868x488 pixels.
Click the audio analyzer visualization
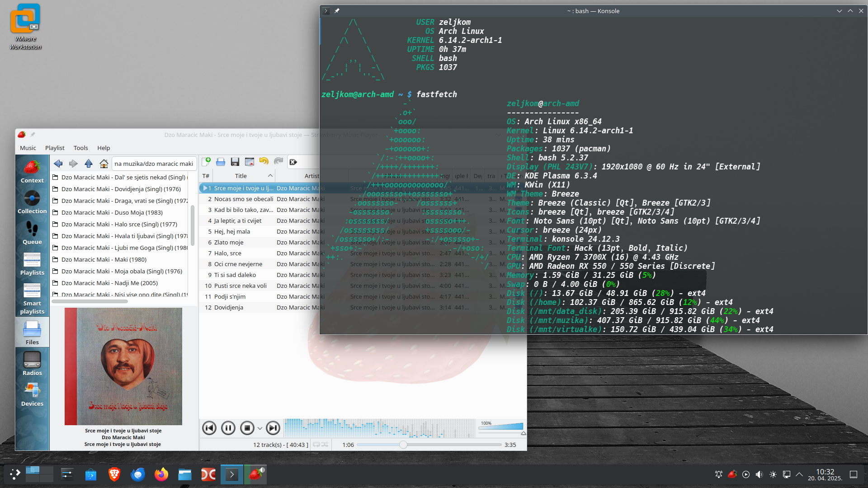coord(379,428)
